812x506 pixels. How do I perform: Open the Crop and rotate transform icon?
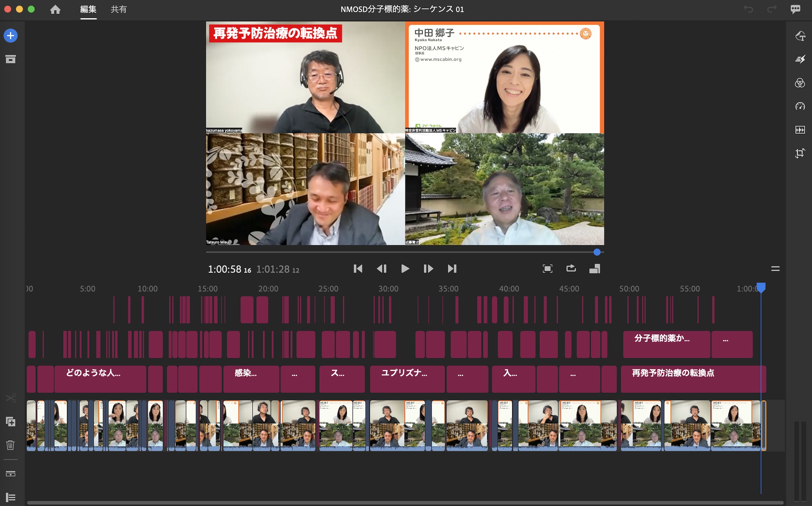(800, 153)
